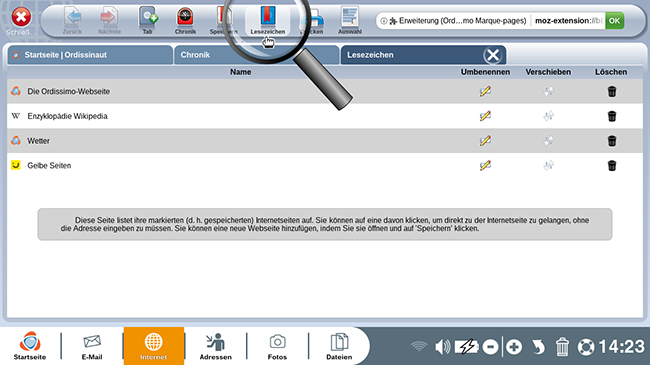650x365 pixels.
Task: Go back with the Zurück arrow
Action: tap(73, 20)
